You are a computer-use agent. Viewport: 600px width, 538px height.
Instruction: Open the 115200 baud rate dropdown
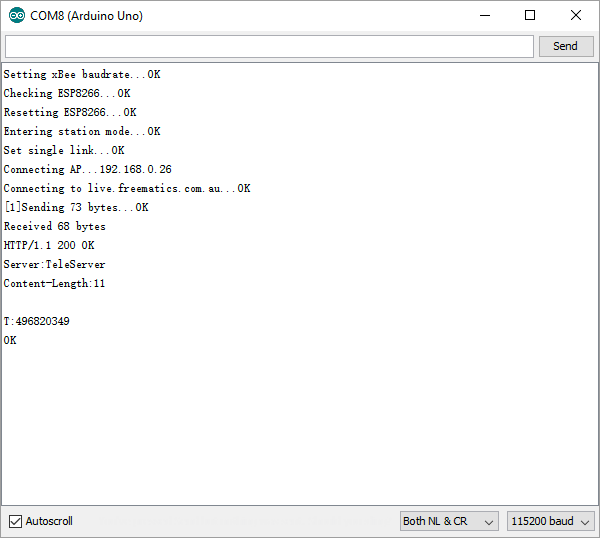click(550, 521)
